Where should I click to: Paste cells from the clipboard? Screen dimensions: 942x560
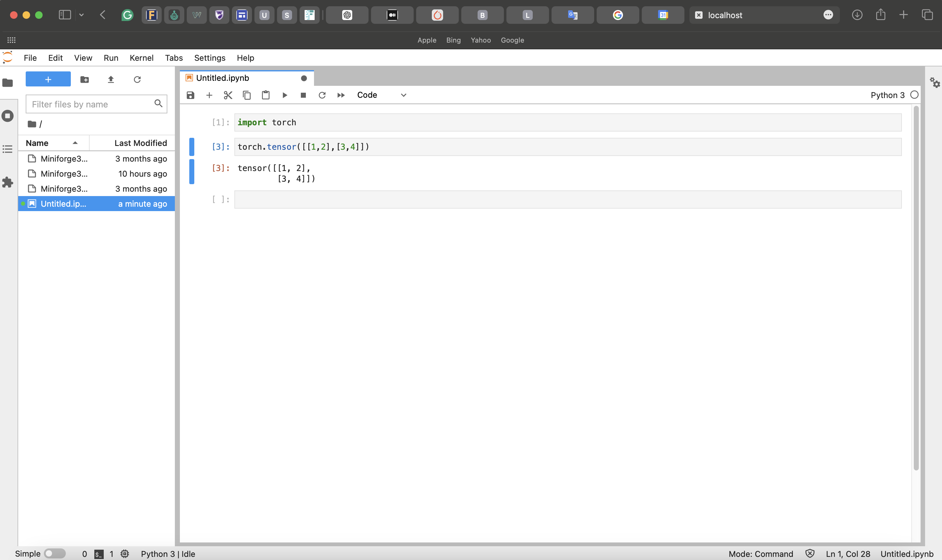266,95
